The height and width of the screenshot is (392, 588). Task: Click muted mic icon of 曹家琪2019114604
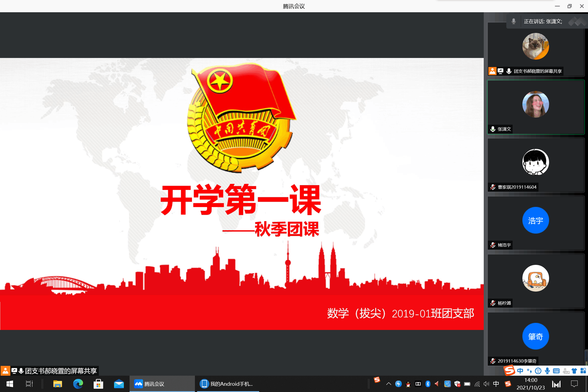click(x=493, y=187)
